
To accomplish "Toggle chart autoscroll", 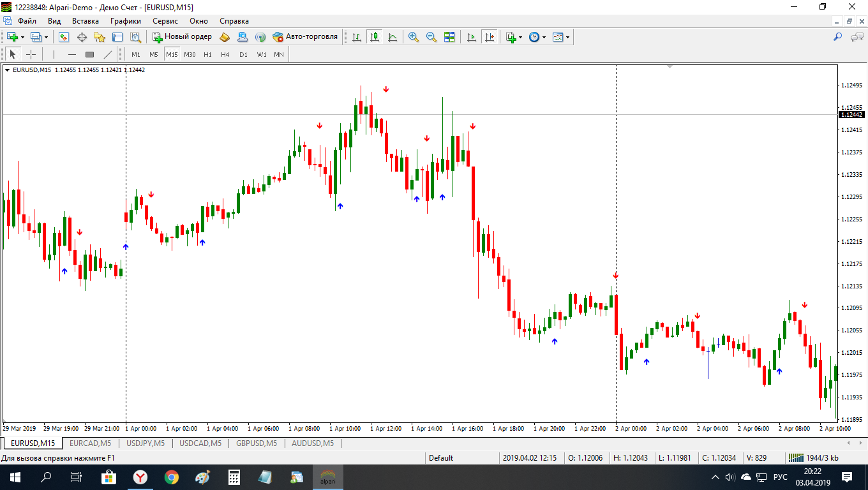I will click(x=472, y=37).
